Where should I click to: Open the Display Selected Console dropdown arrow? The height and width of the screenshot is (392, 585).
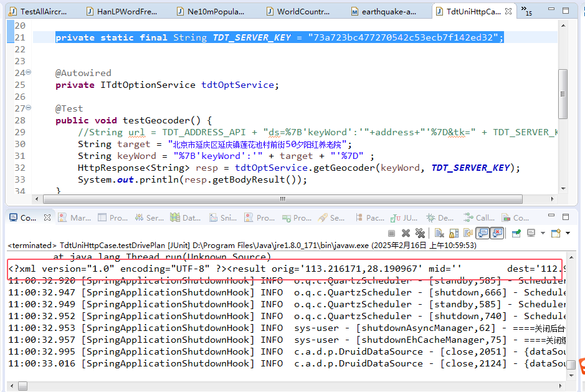[x=542, y=233]
